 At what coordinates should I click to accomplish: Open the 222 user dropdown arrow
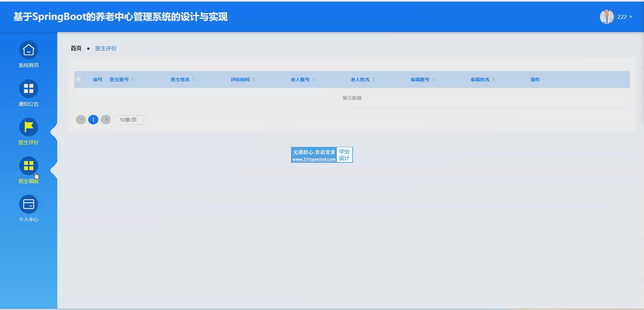pos(631,17)
